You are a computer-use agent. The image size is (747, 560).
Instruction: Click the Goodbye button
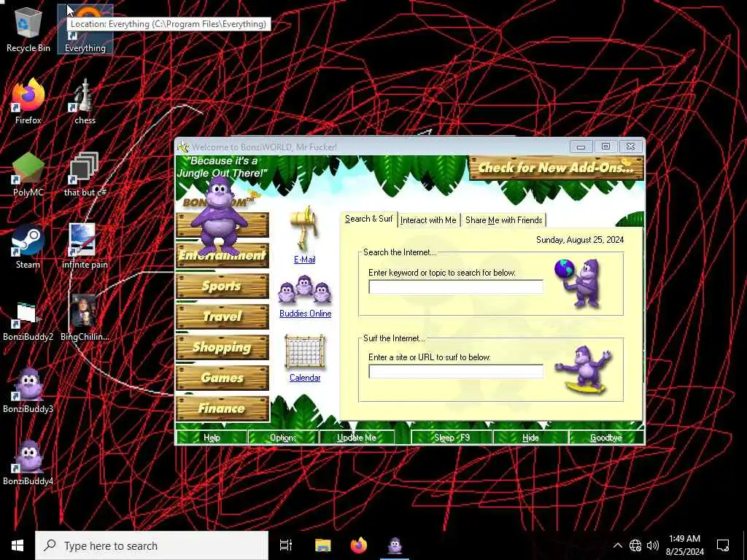(606, 437)
